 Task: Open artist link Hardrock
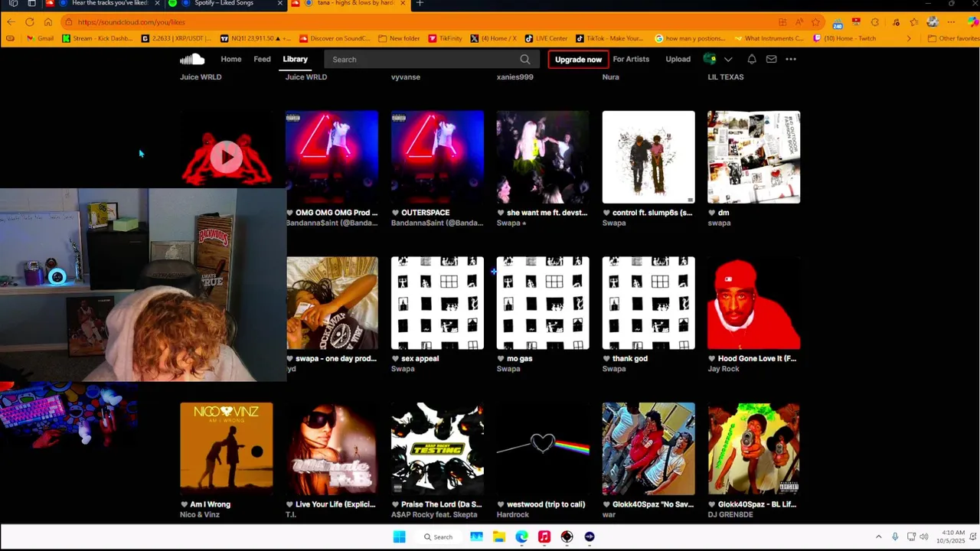click(513, 514)
